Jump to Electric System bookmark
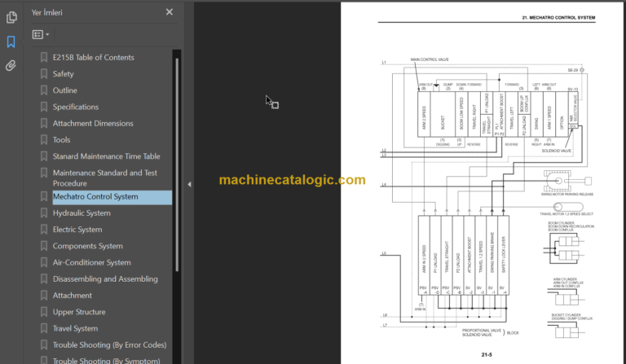 click(77, 230)
